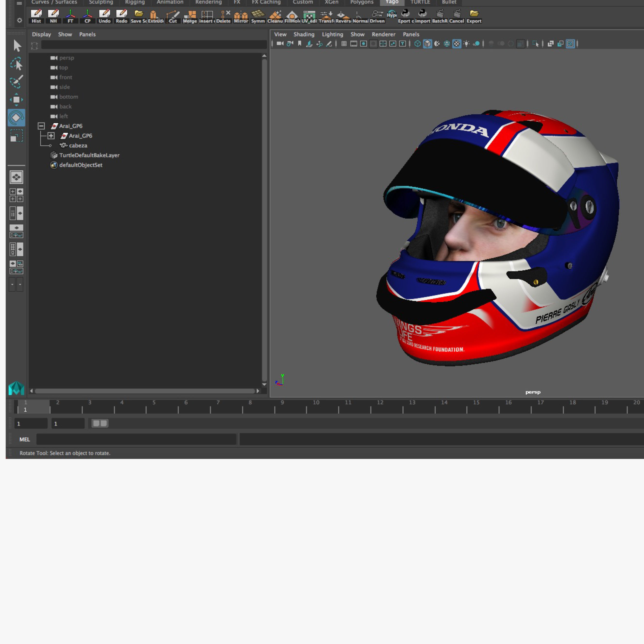Switch to four view layout
This screenshot has width=644, height=644.
(x=16, y=195)
